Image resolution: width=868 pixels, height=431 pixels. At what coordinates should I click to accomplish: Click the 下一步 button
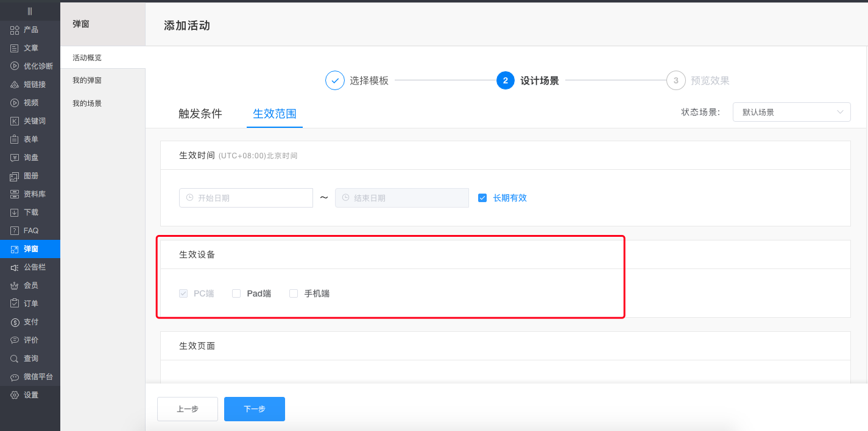[x=254, y=408]
